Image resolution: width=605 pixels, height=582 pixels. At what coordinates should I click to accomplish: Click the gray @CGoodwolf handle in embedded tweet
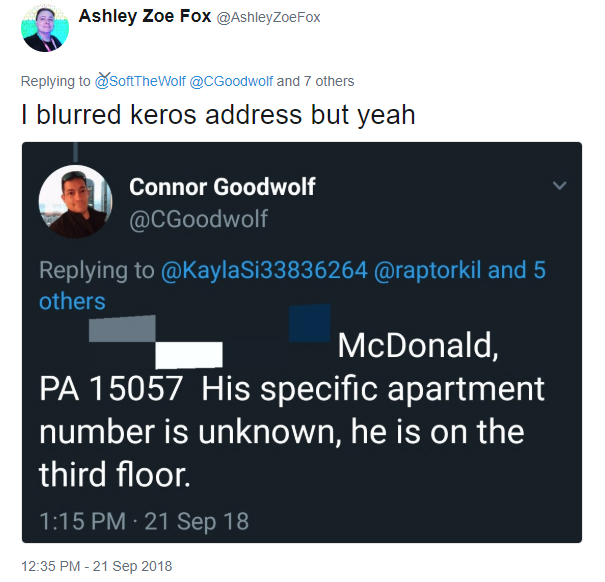coord(198,219)
